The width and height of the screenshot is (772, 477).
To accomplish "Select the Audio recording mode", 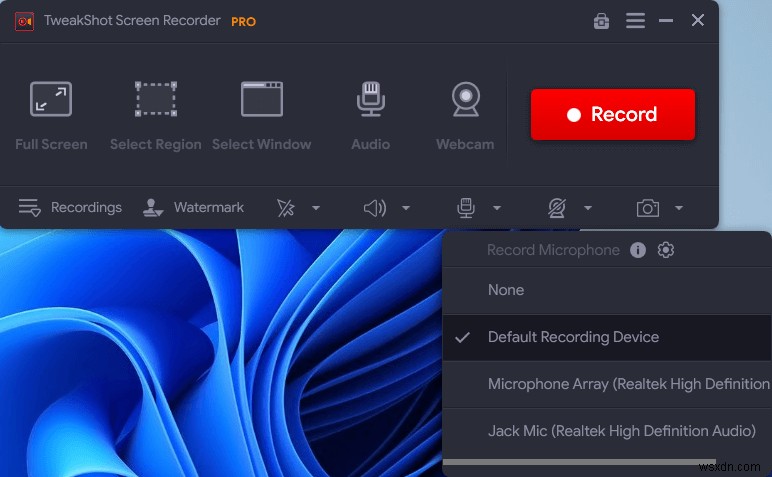I will click(x=371, y=116).
